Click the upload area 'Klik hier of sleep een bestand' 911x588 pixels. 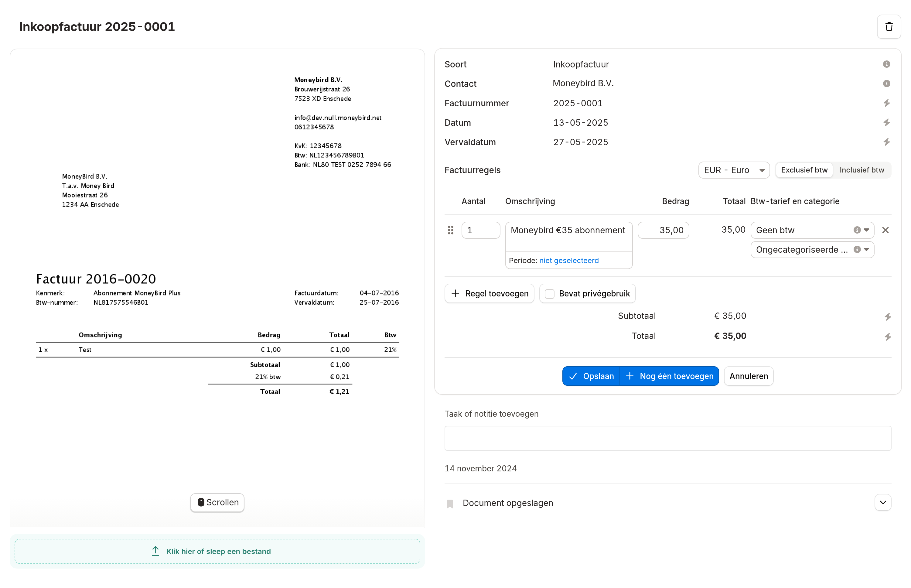[x=217, y=551]
